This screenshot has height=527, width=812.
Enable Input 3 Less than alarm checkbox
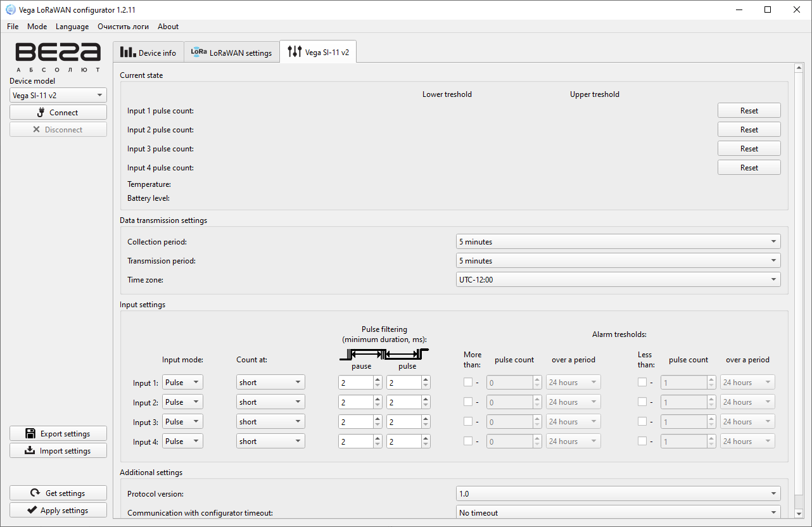[642, 422]
